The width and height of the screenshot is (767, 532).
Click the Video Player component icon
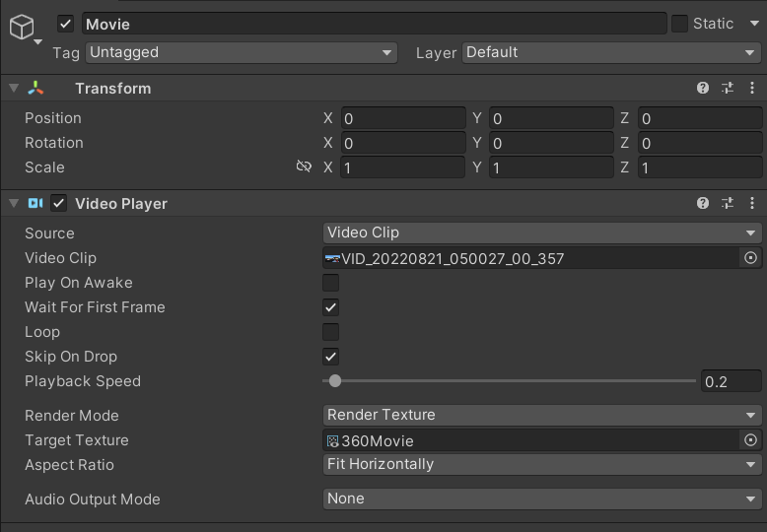pyautogui.click(x=35, y=203)
